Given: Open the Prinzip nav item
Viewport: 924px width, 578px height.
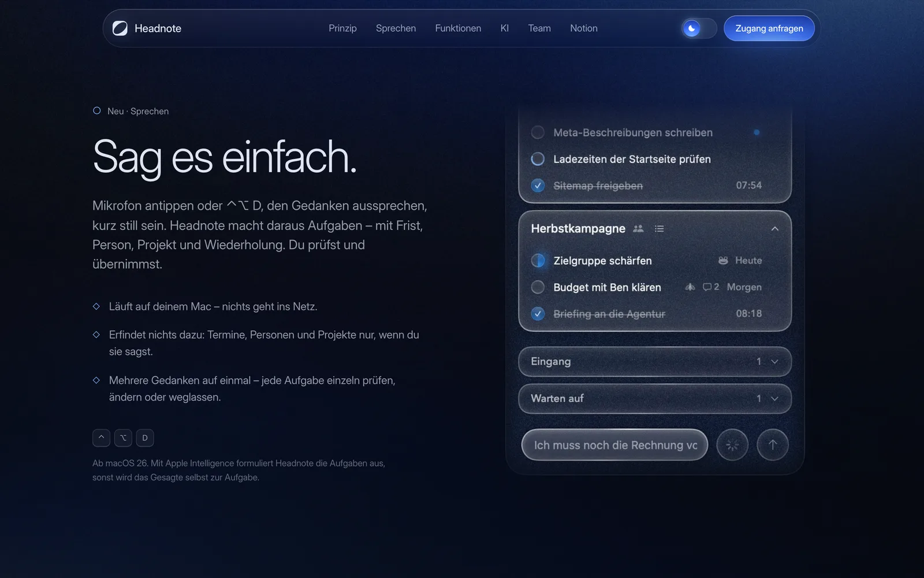Looking at the screenshot, I should (342, 28).
